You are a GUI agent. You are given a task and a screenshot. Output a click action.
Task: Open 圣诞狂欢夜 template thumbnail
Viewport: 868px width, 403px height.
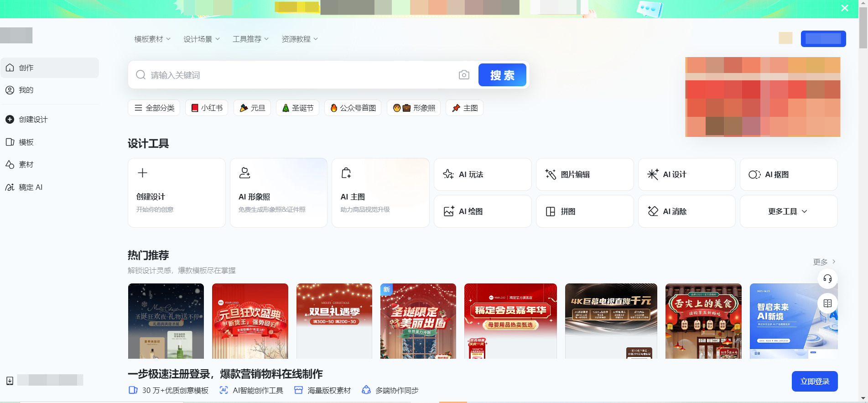pyautogui.click(x=166, y=321)
